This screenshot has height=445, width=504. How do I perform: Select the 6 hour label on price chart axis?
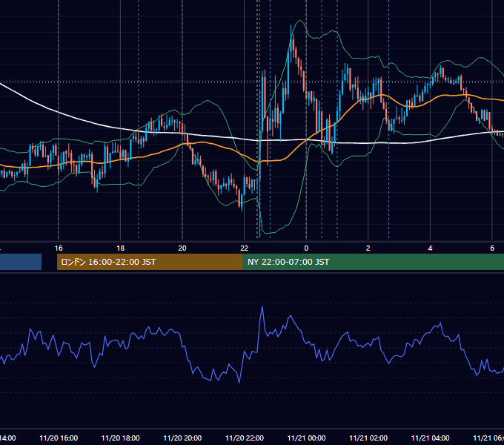pos(492,248)
